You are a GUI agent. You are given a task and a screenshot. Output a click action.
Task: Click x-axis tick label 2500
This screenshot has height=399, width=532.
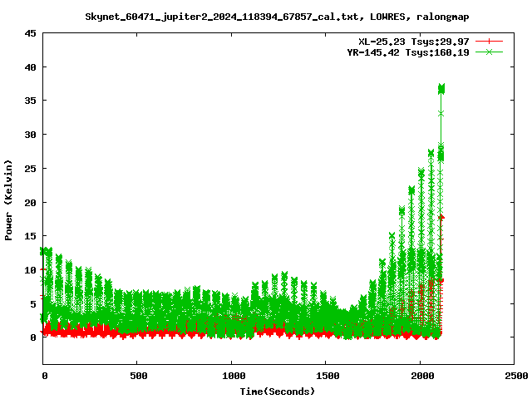pos(516,376)
